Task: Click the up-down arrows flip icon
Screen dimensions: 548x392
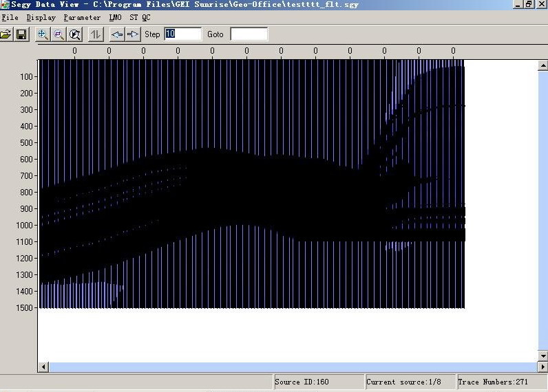Action: click(x=96, y=34)
